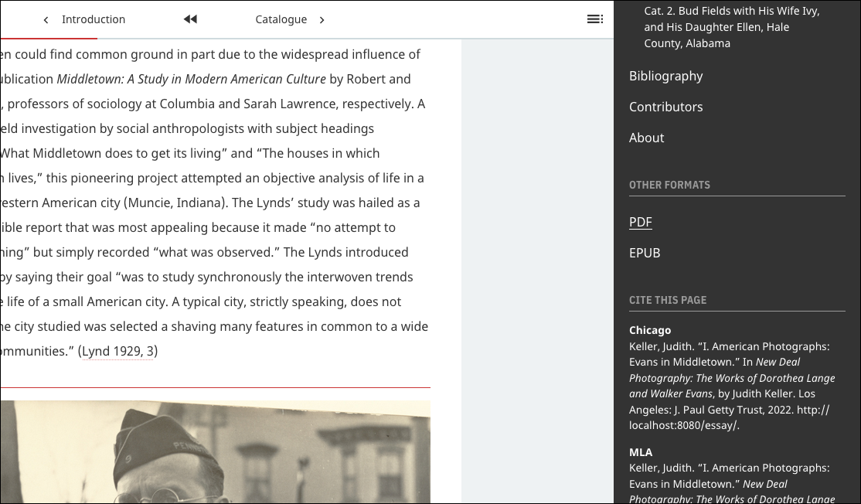Download the PDF version

[x=640, y=222]
